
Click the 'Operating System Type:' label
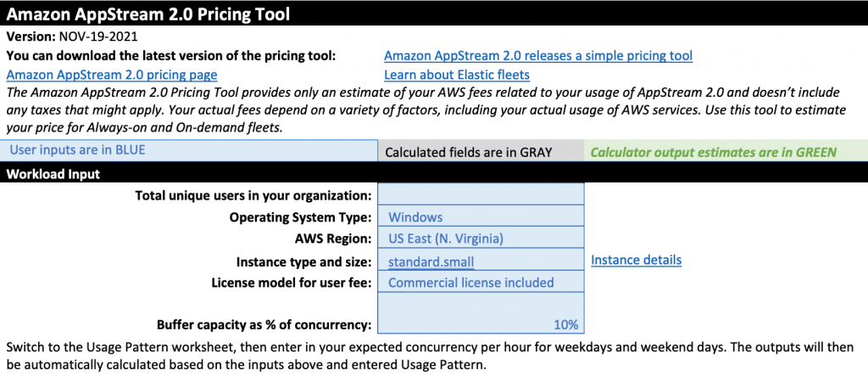tap(301, 217)
